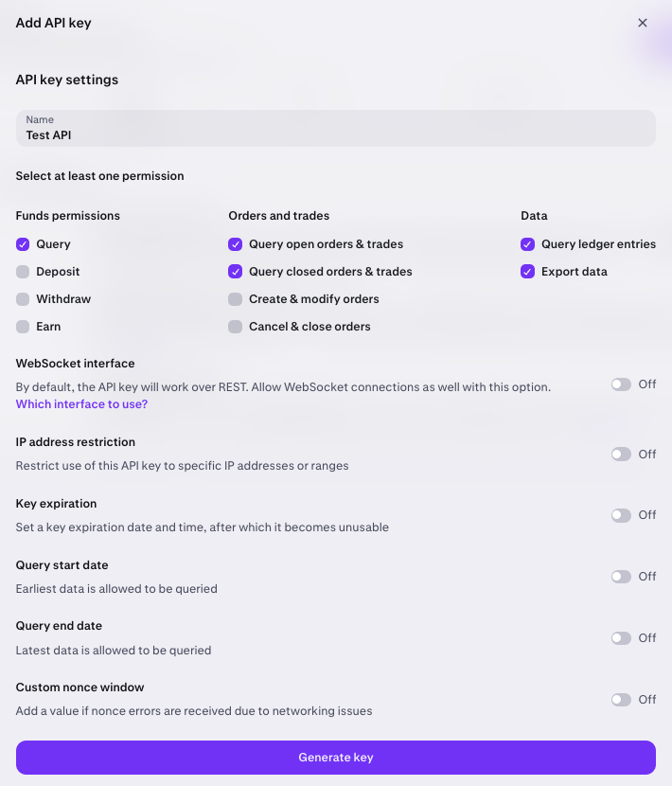Turn on the Key expiration switch
The image size is (672, 786).
pos(623,515)
